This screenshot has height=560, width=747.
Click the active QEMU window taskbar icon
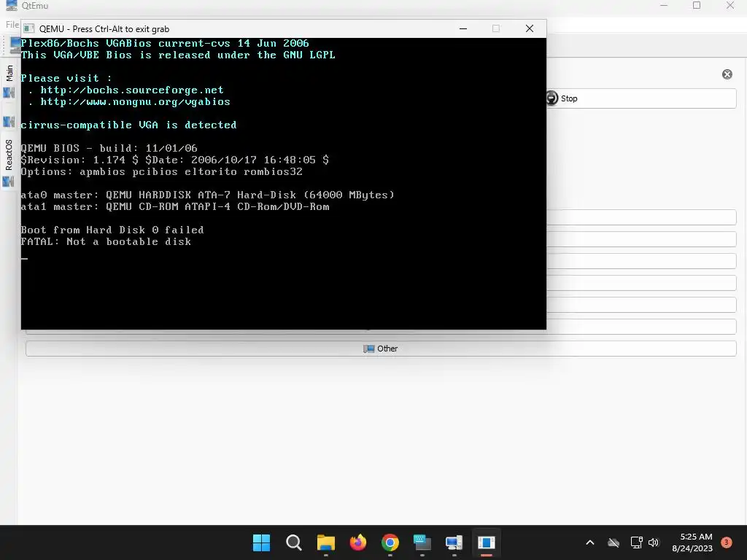coord(487,542)
